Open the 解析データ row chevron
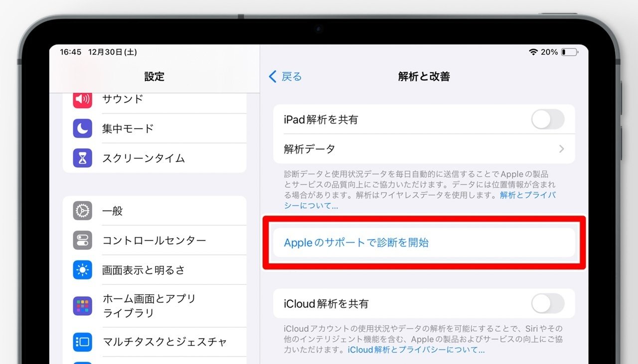Image resolution: width=638 pixels, height=364 pixels. (562, 149)
